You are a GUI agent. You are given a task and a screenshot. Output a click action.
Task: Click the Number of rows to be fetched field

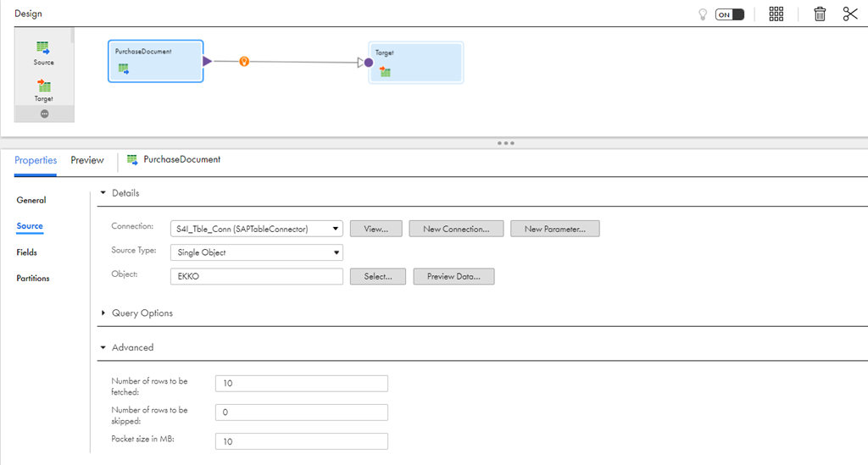[x=302, y=384]
